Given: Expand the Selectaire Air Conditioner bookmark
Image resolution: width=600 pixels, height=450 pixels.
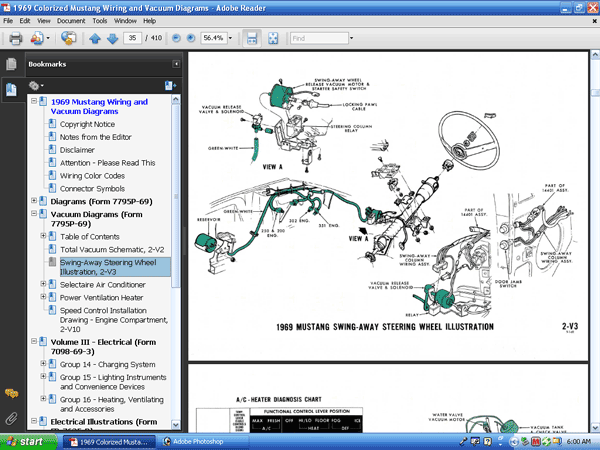Looking at the screenshot, I should 43,284.
